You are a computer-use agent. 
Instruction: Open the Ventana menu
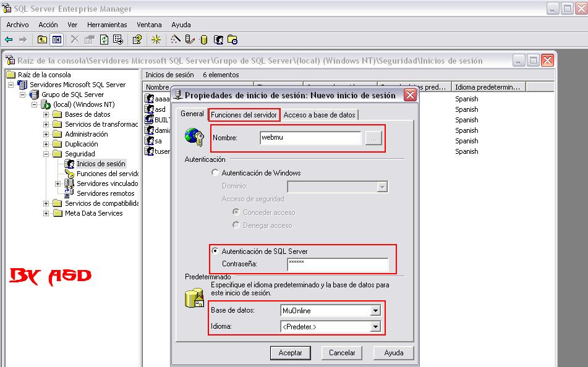(149, 25)
